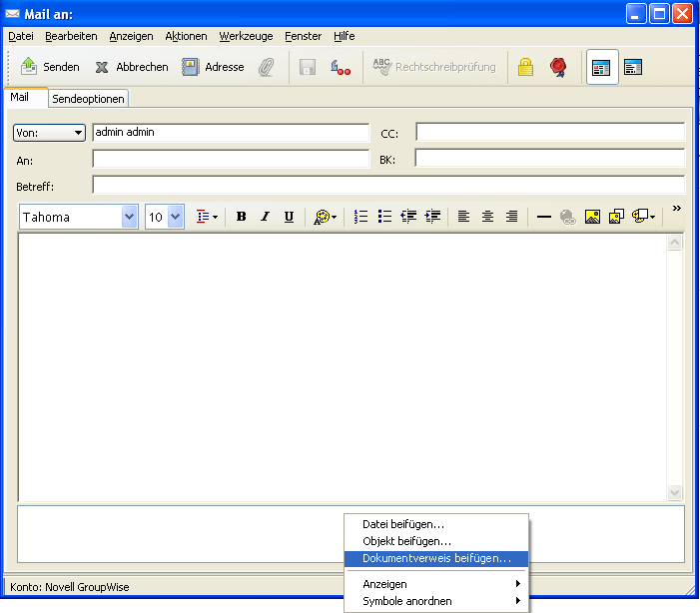Center-align the message text
Image resolution: width=700 pixels, height=613 pixels.
pos(487,217)
